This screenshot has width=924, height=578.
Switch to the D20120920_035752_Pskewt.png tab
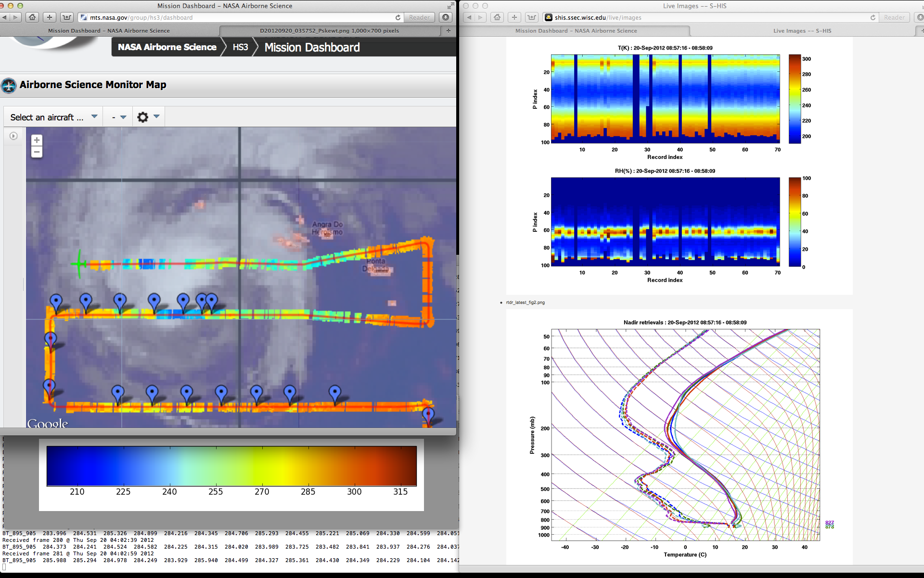[329, 31]
